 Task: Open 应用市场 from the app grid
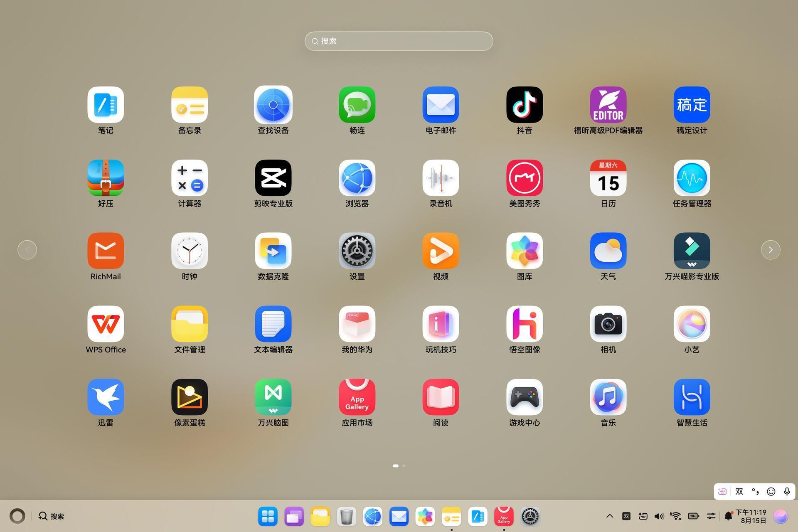tap(357, 397)
